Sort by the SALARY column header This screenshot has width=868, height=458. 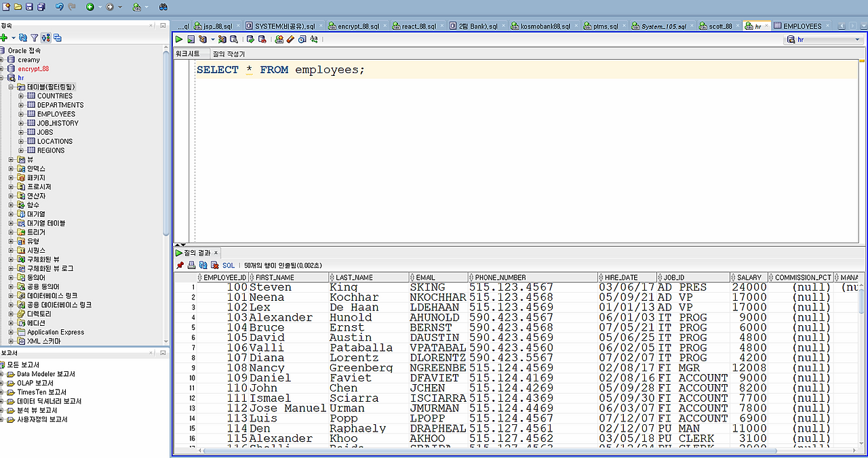tap(749, 278)
